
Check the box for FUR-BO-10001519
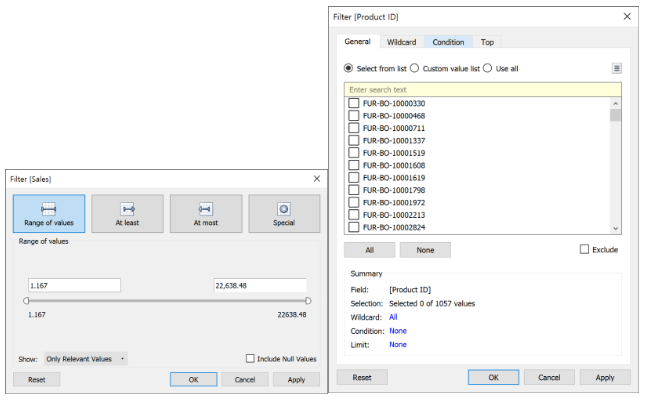[x=354, y=152]
